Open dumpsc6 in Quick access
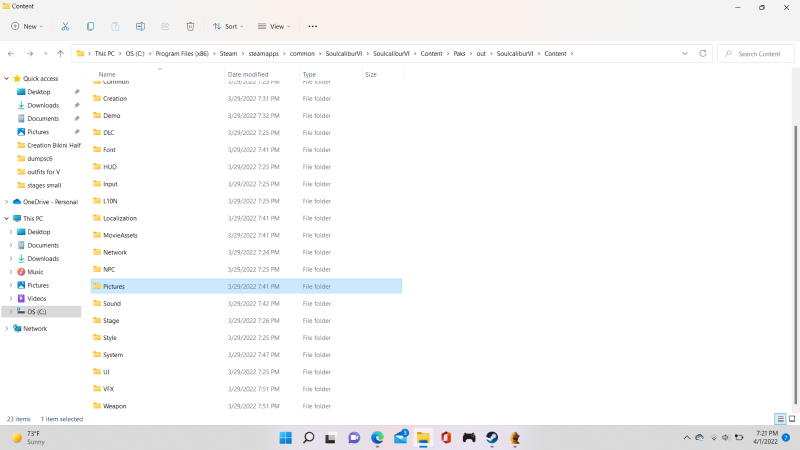Image resolution: width=800 pixels, height=450 pixels. pos(40,159)
